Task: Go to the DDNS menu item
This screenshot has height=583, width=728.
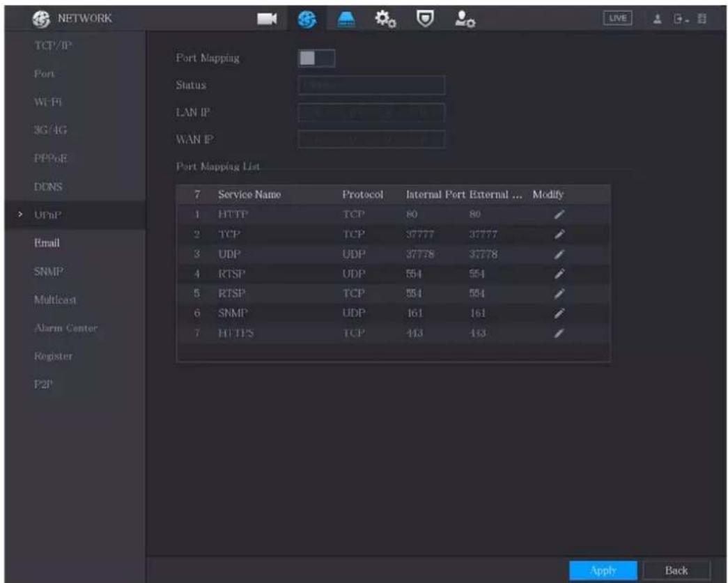Action: point(48,187)
